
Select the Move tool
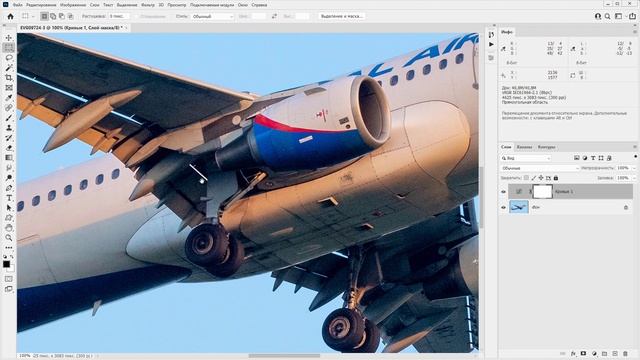click(x=9, y=38)
